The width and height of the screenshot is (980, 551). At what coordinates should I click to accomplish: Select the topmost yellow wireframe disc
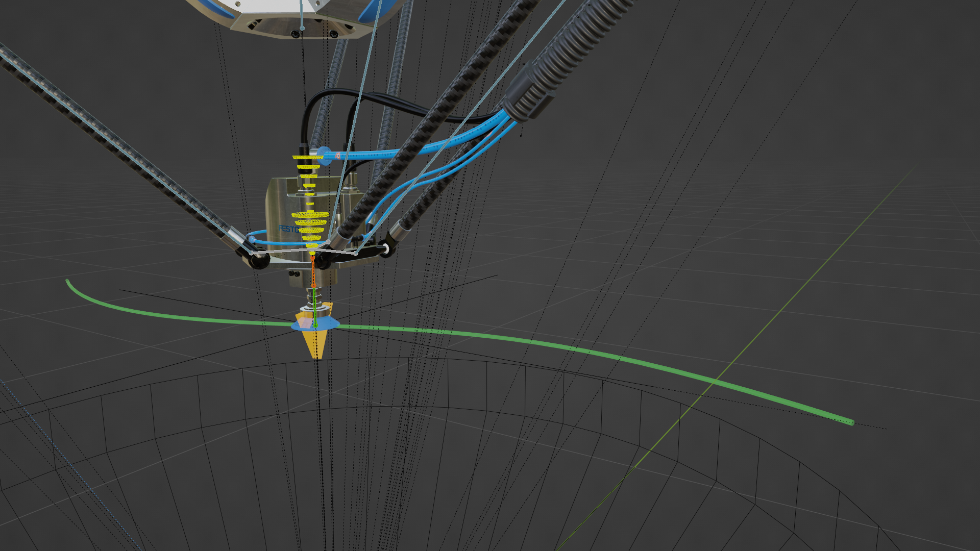point(307,157)
